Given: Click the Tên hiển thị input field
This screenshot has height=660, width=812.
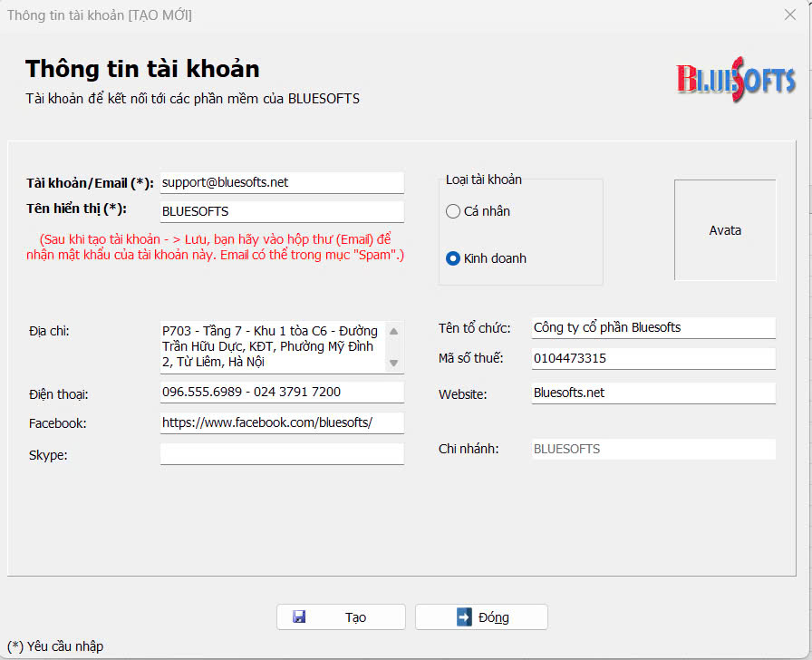Looking at the screenshot, I should (282, 212).
